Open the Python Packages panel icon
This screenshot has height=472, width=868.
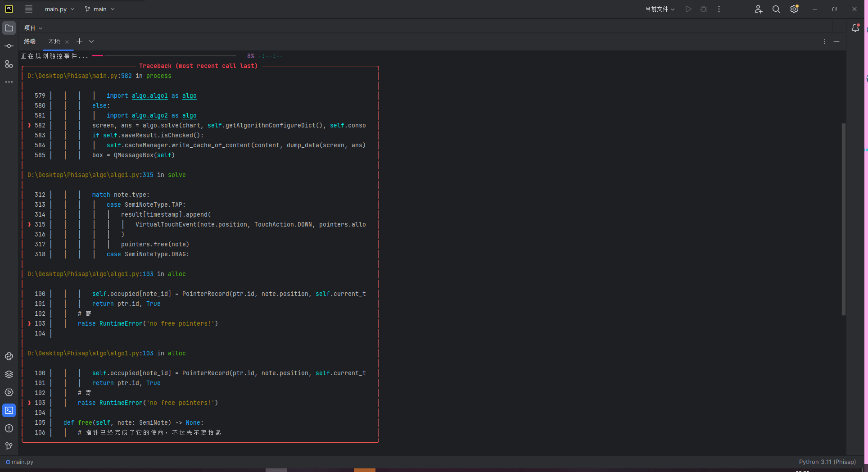(x=9, y=374)
